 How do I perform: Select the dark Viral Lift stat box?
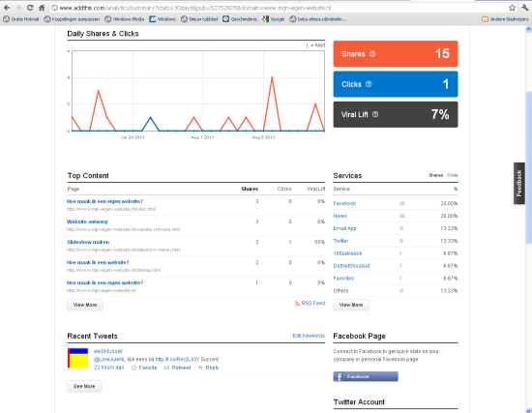[396, 114]
